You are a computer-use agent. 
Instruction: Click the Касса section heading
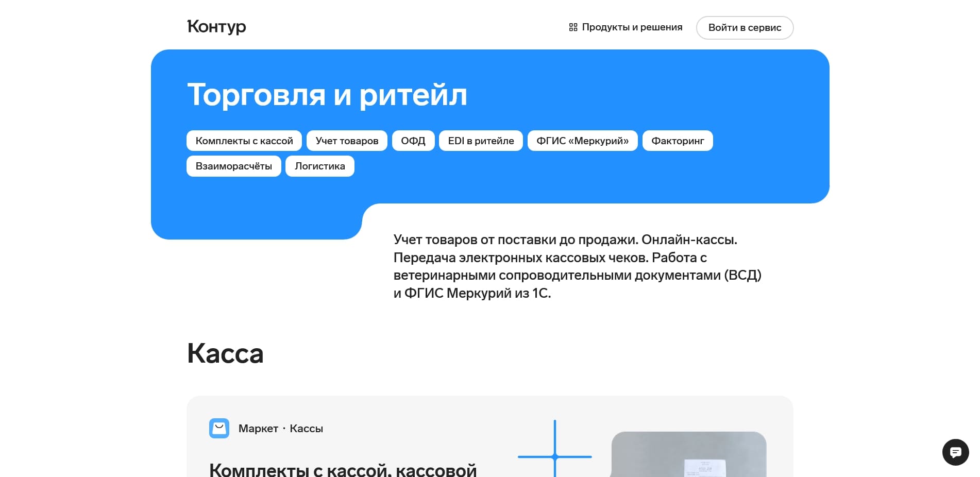[225, 353]
